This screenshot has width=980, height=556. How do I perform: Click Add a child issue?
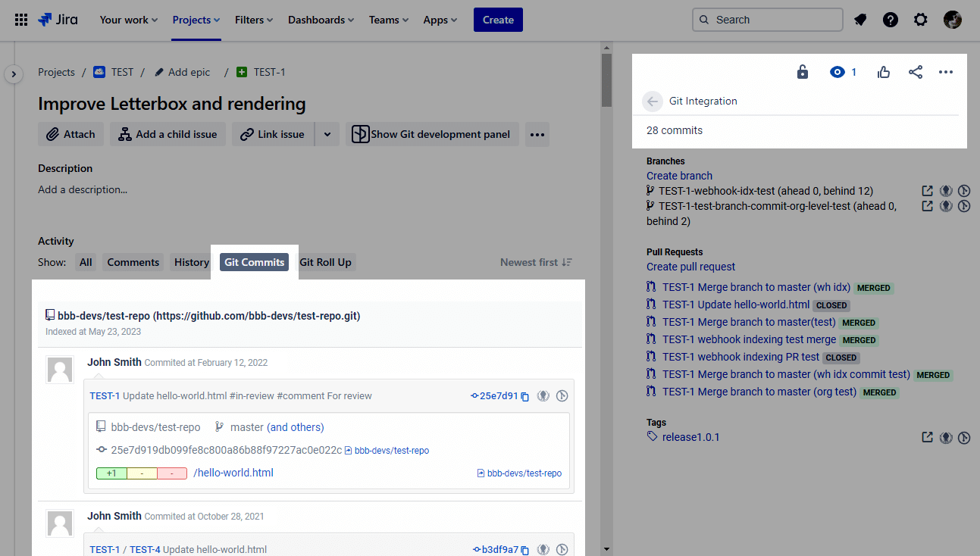[168, 134]
